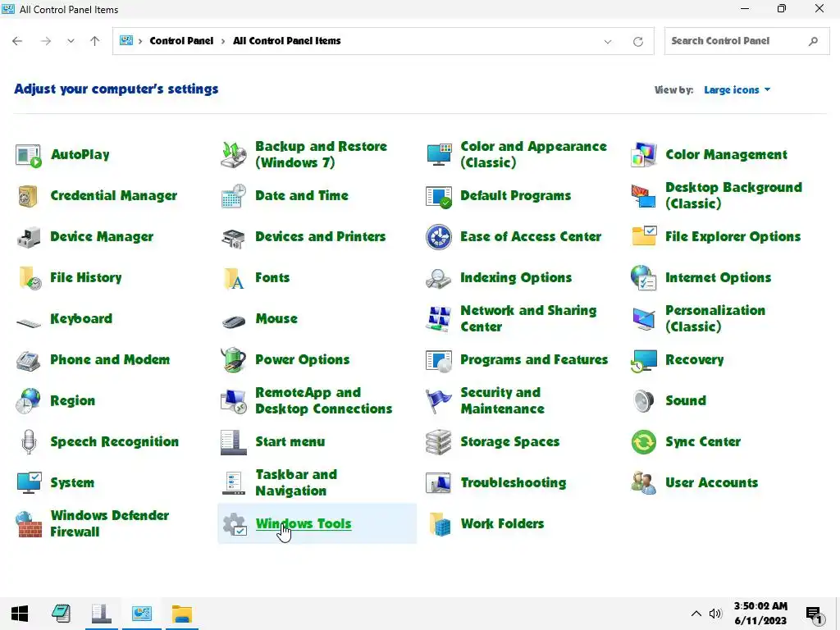The width and height of the screenshot is (840, 630).
Task: Click the All Control Panel Items breadcrumb
Action: coord(286,41)
